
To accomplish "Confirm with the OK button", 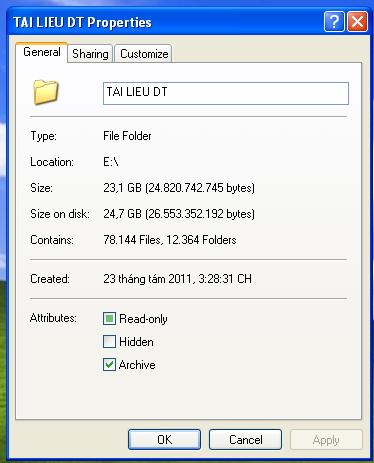I will [165, 440].
